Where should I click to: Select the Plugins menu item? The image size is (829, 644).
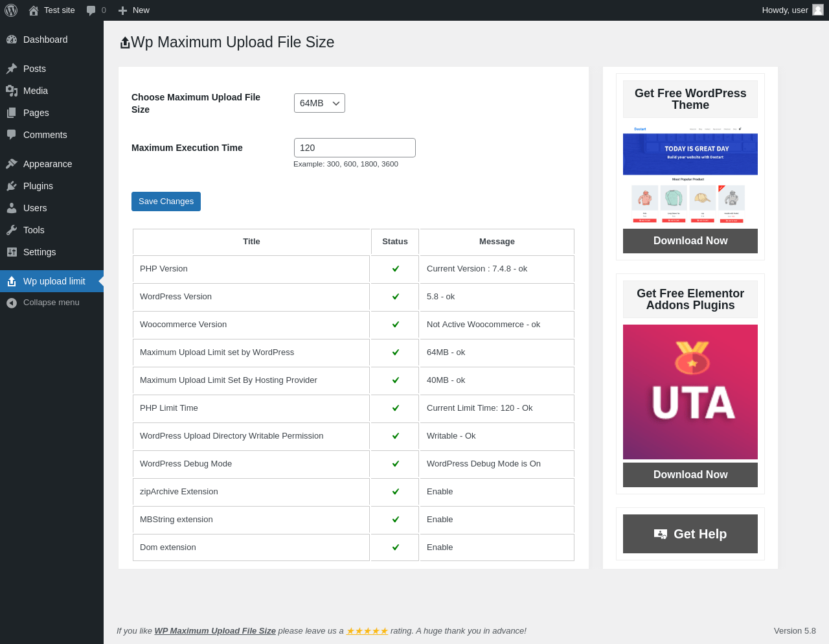point(52,186)
